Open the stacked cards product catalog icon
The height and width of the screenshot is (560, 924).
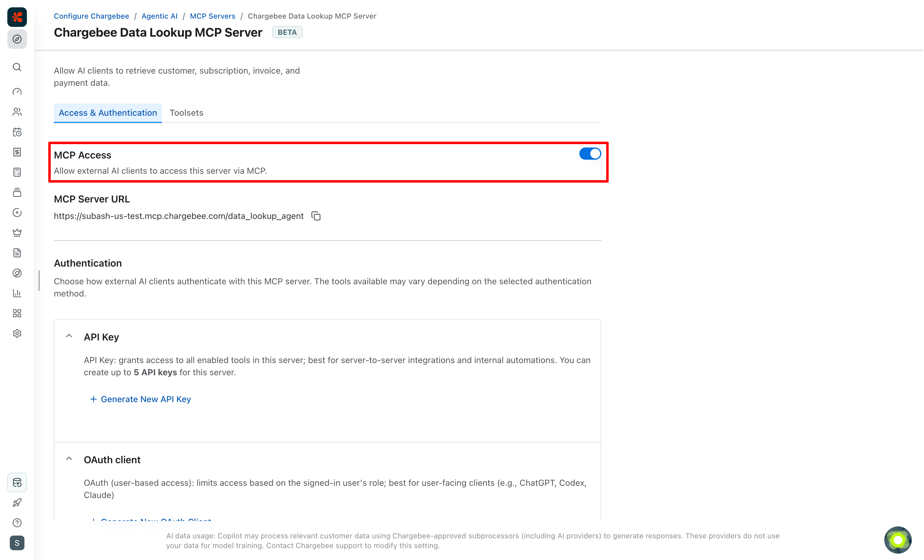pos(17,193)
